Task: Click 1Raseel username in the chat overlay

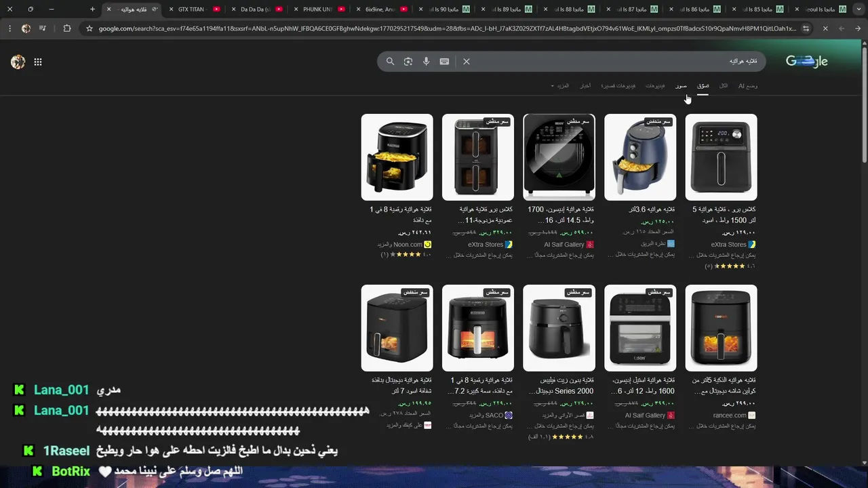Action: [66, 451]
